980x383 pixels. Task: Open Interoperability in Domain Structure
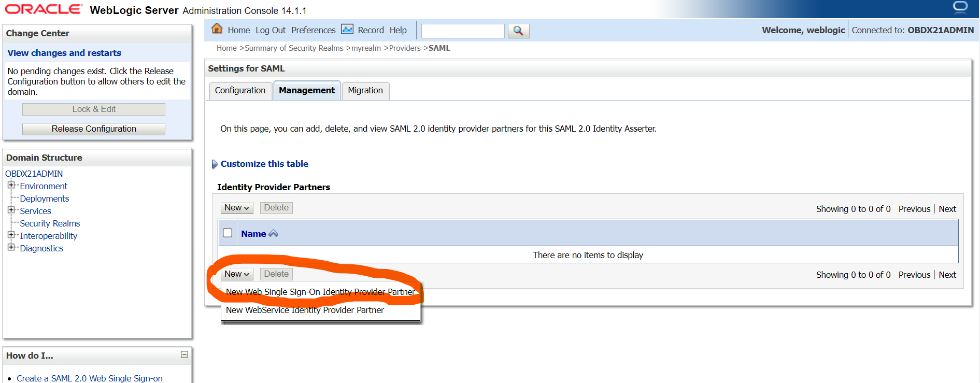48,236
